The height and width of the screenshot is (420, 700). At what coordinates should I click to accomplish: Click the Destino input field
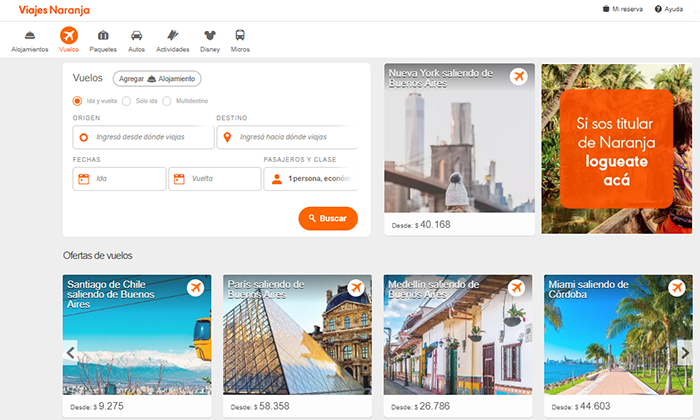(288, 137)
